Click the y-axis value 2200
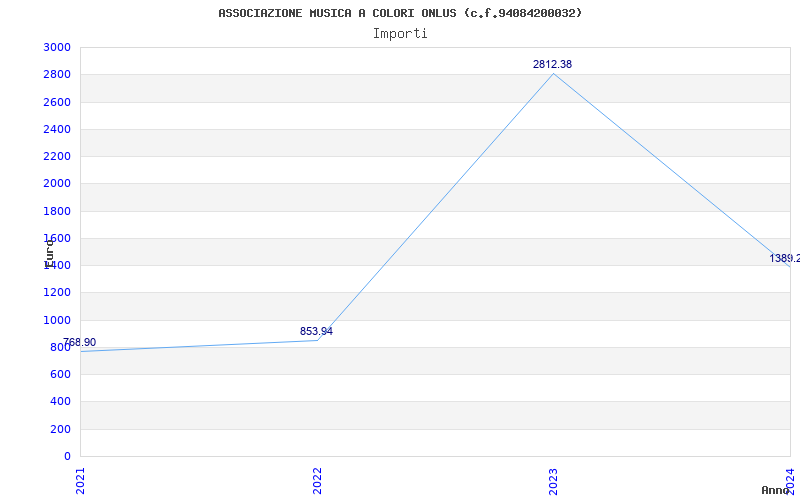 (57, 157)
